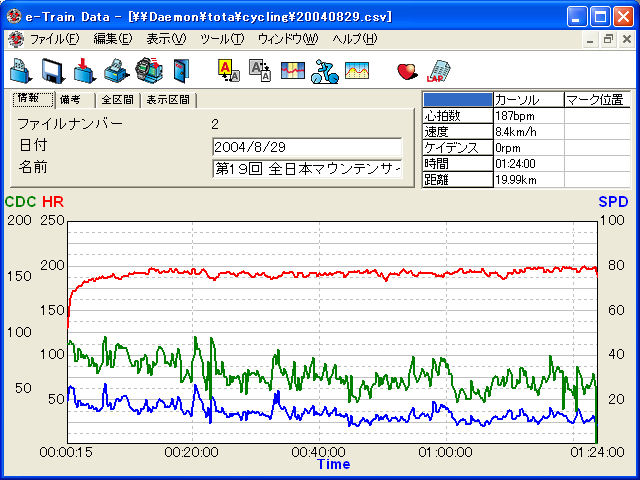Select the 全区間 tab
Screen dimensions: 640x480
coord(117,100)
